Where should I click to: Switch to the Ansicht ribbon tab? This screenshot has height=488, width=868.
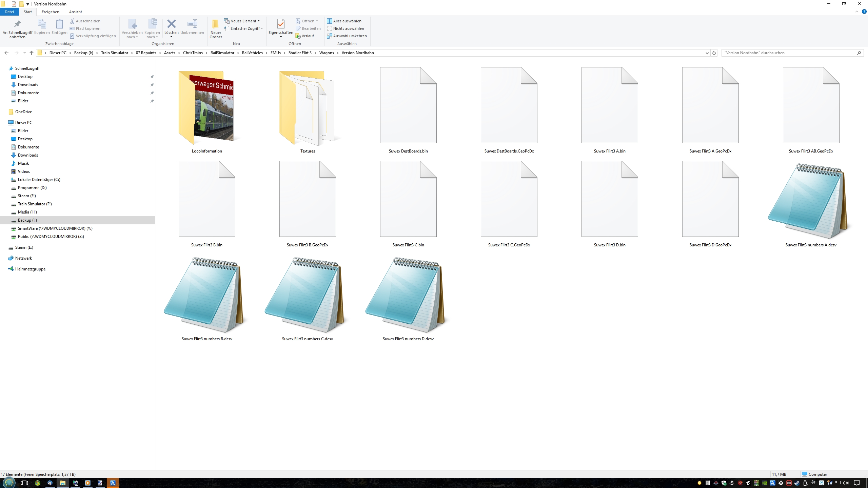[75, 12]
